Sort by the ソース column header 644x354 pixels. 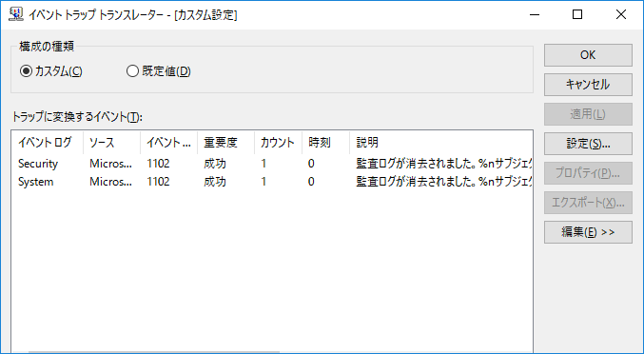111,143
